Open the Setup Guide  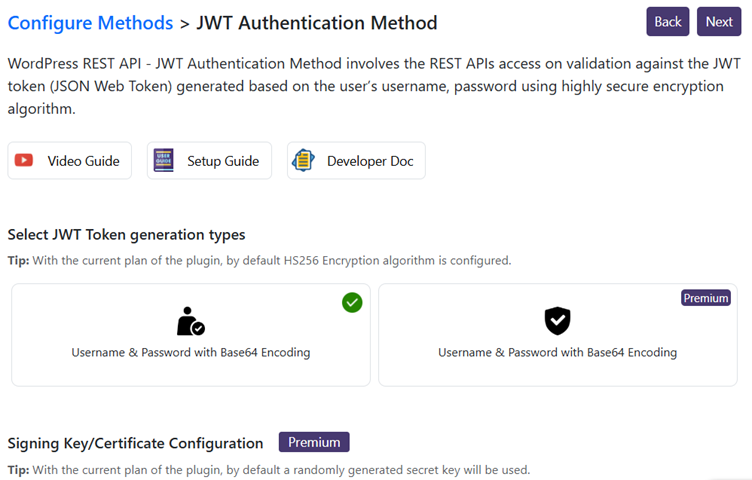tap(210, 161)
